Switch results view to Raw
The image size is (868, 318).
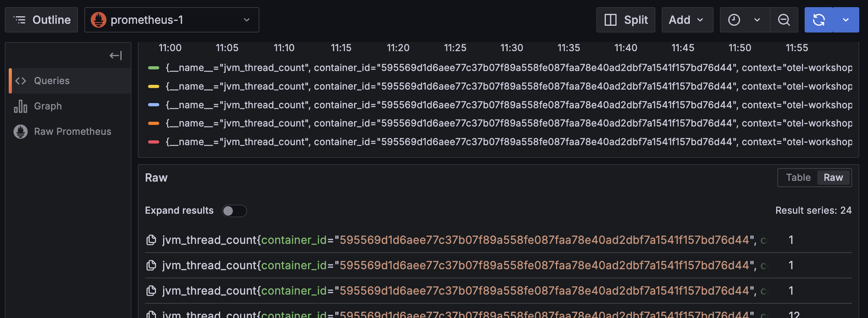point(833,178)
